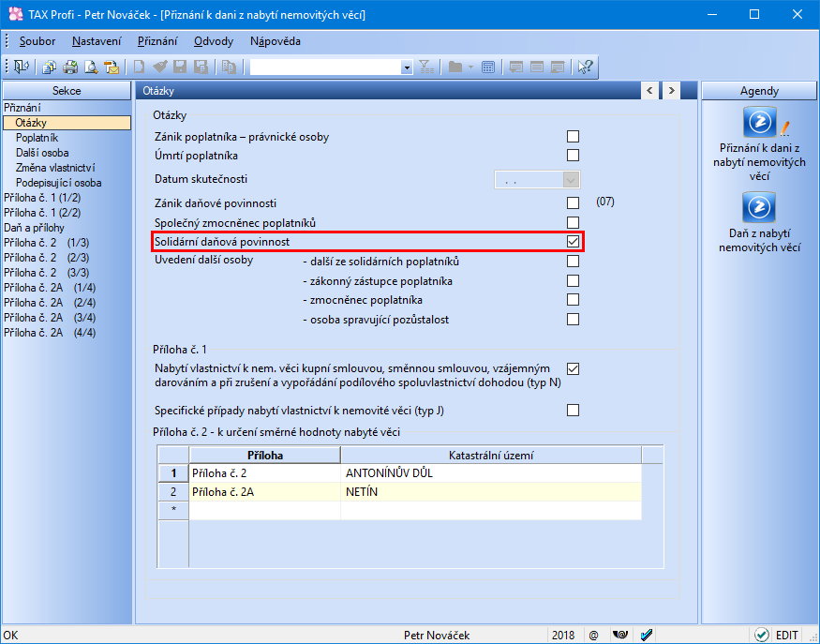Click the new row asterisk header
This screenshot has height=644, width=820.
(x=173, y=510)
